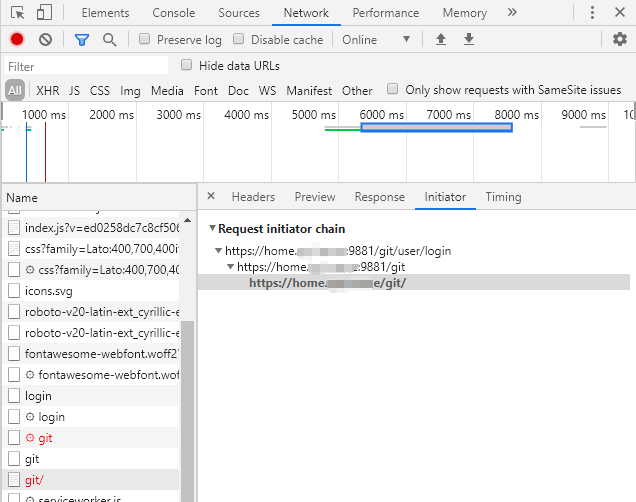Select the red failed git request
636x502 pixels.
click(91, 438)
